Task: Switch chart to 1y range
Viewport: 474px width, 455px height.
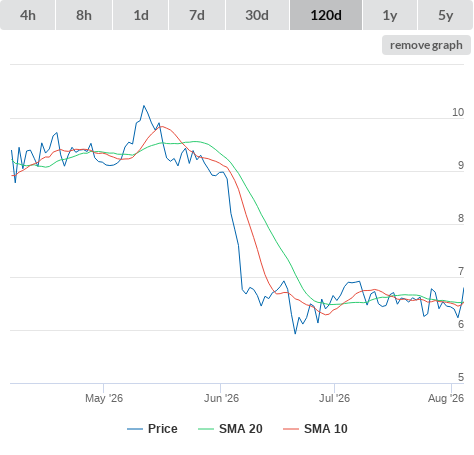Action: point(390,15)
